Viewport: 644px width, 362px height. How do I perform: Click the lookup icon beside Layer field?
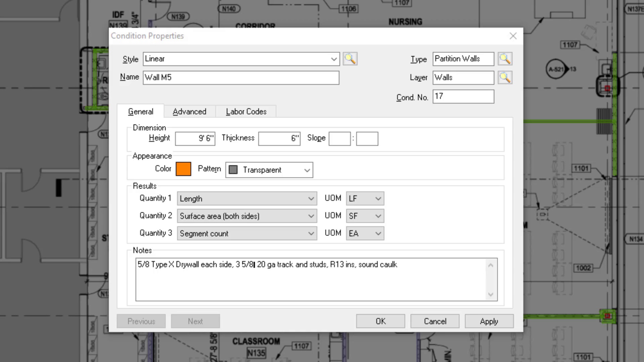tap(505, 78)
